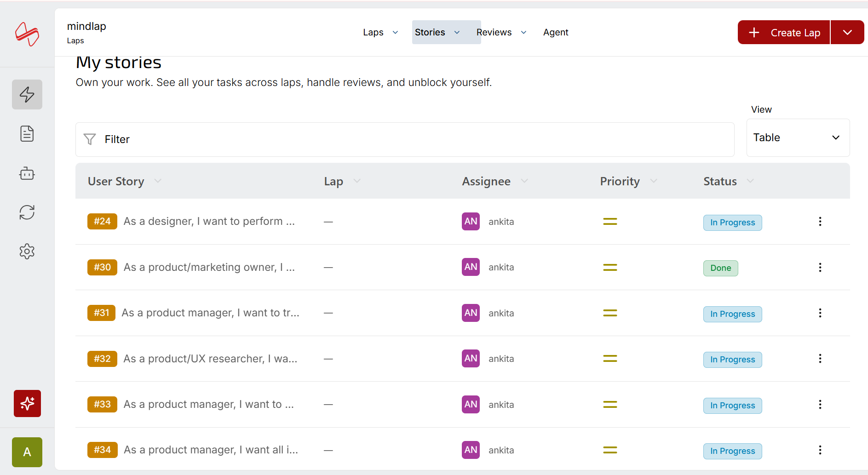Click the red sparkle AI button

(27, 403)
